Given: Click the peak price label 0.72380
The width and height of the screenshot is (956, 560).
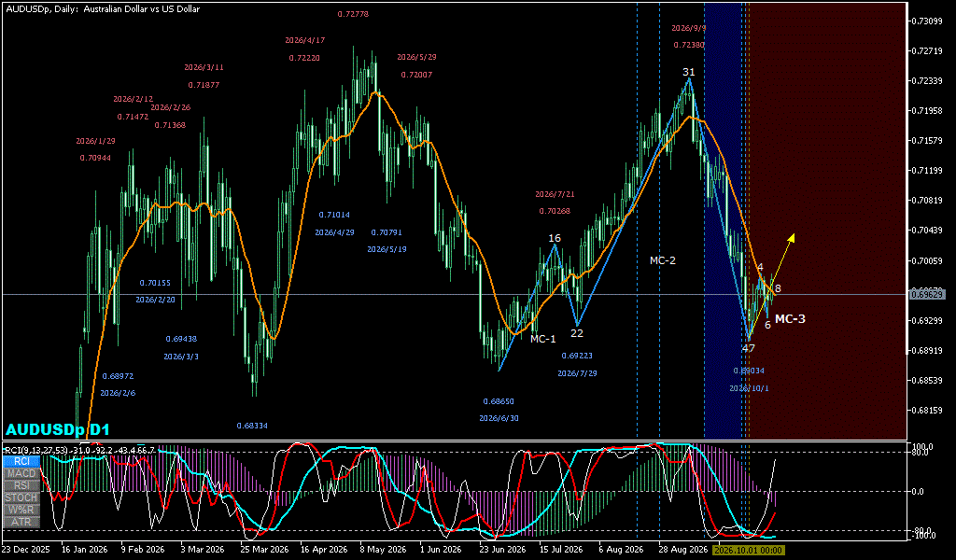Looking at the screenshot, I should click(x=689, y=45).
